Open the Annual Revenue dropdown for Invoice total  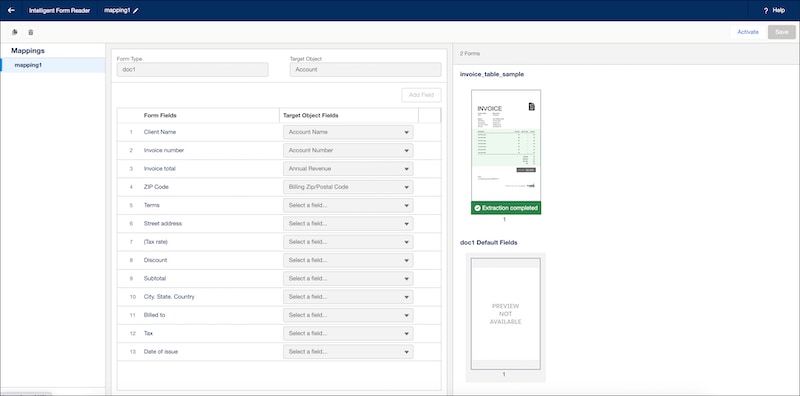(348, 169)
